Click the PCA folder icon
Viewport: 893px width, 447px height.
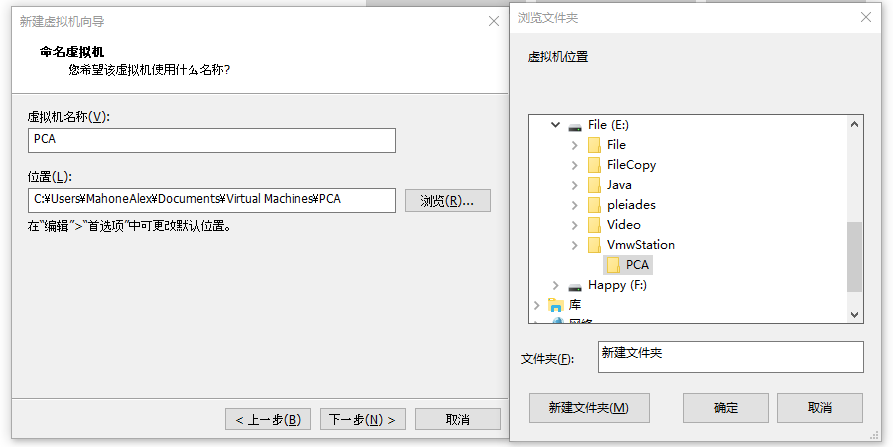pos(613,265)
